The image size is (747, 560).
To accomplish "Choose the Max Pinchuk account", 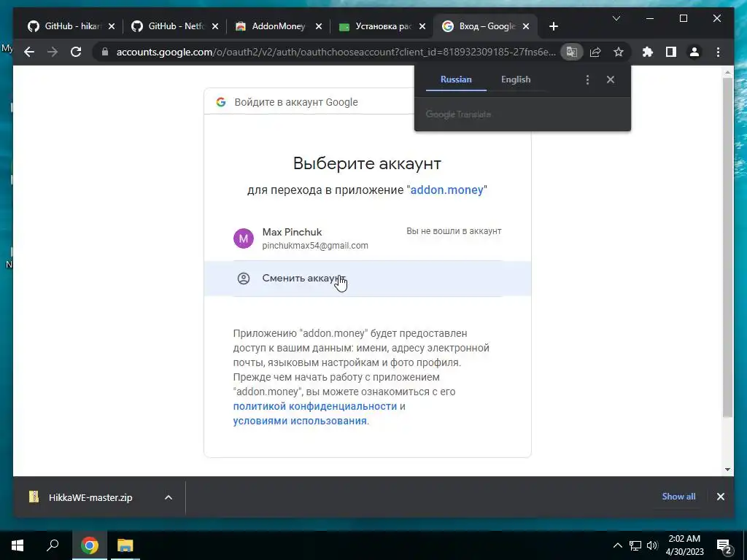I will (368, 238).
